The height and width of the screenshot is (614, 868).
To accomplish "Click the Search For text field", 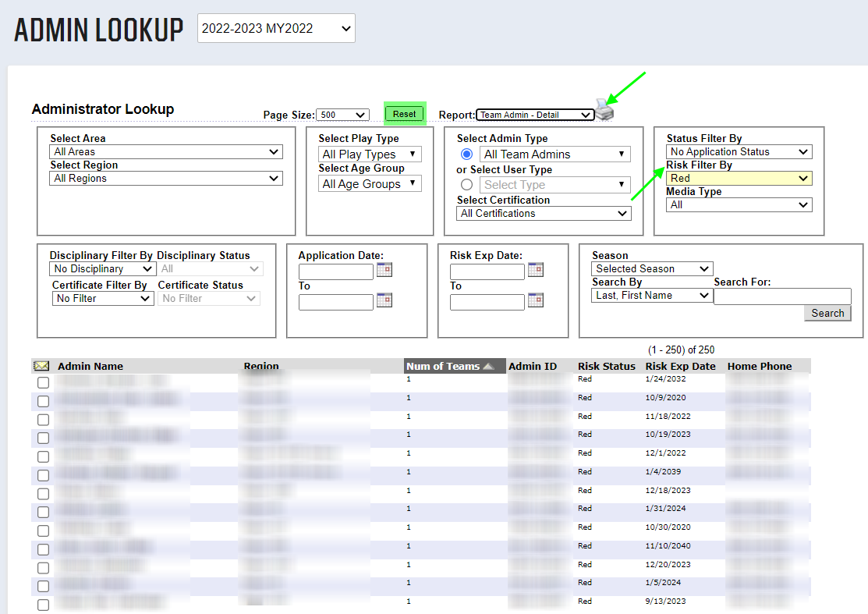I will [782, 296].
